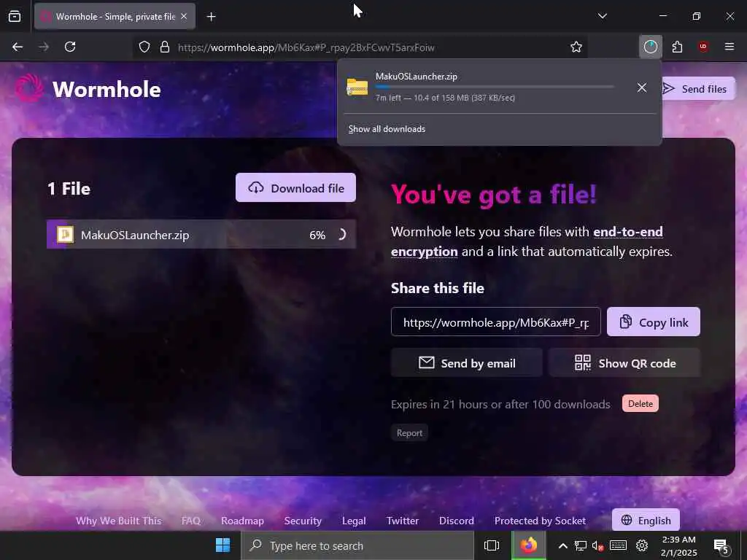
Task: Open the Legal footer link
Action: (x=354, y=521)
